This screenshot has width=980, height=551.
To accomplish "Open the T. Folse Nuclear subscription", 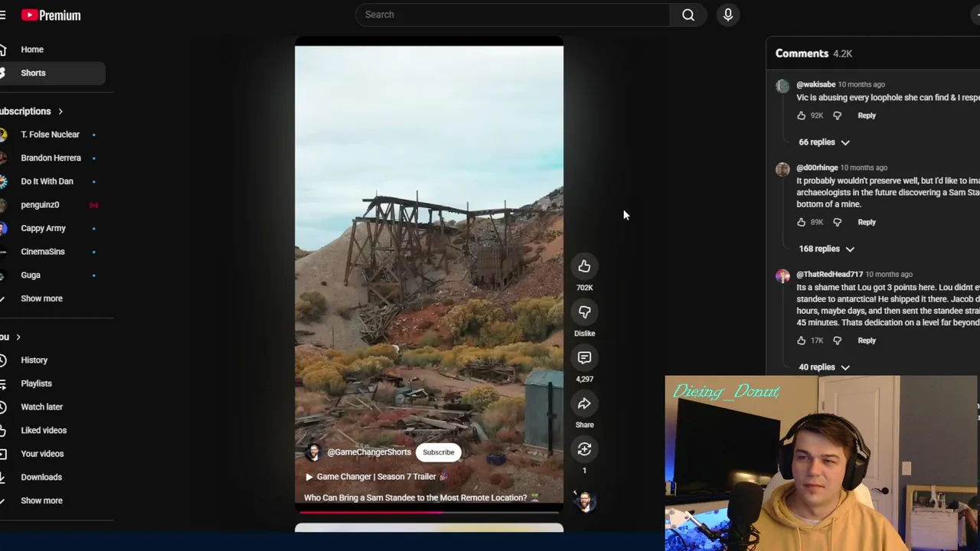I will point(51,135).
